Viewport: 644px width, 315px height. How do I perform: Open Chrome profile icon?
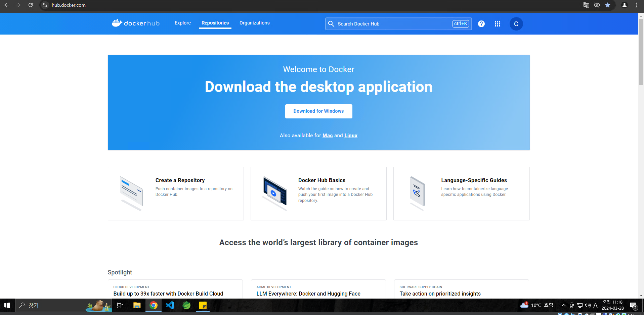coord(625,5)
